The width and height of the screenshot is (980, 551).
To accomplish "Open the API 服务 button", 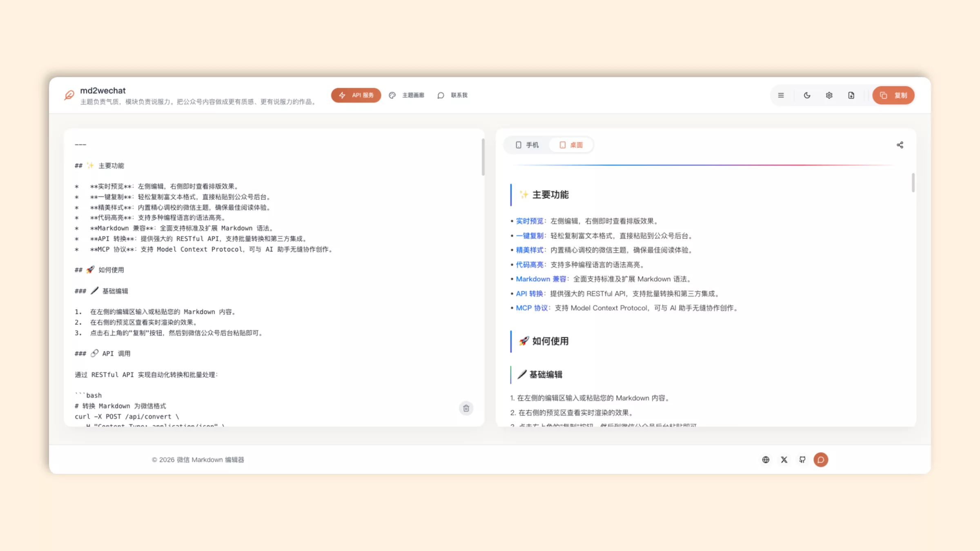I will click(356, 95).
